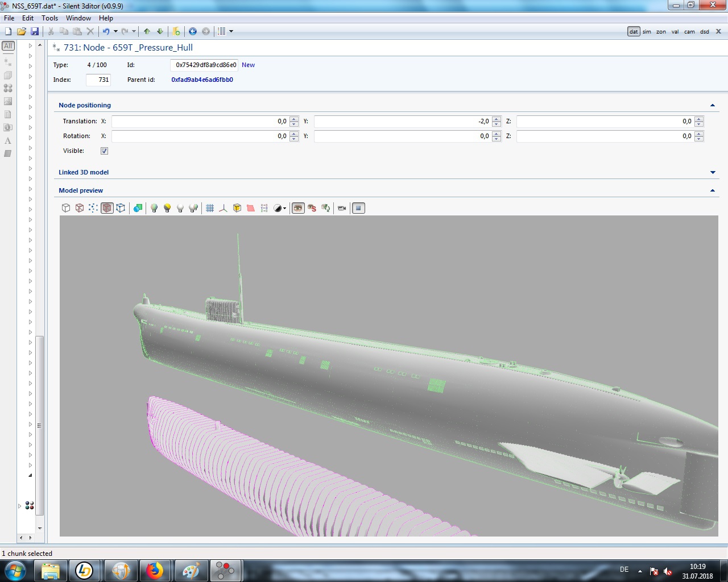This screenshot has width=728, height=582.
Task: Increase Translation Y with the spinner up arrow
Action: pos(497,119)
